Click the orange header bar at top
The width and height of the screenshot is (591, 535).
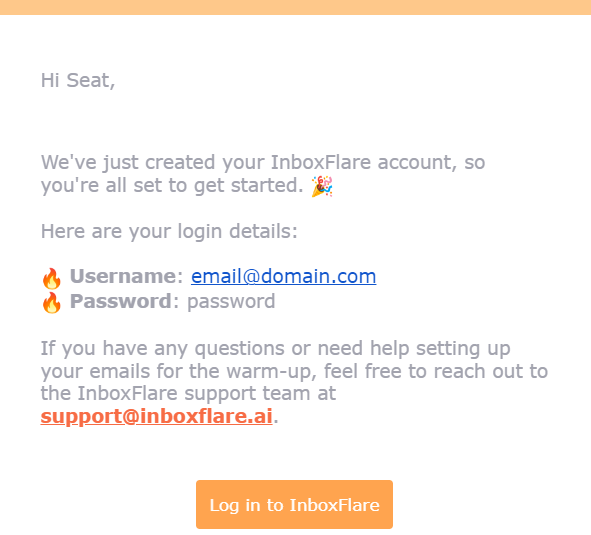(x=296, y=7)
